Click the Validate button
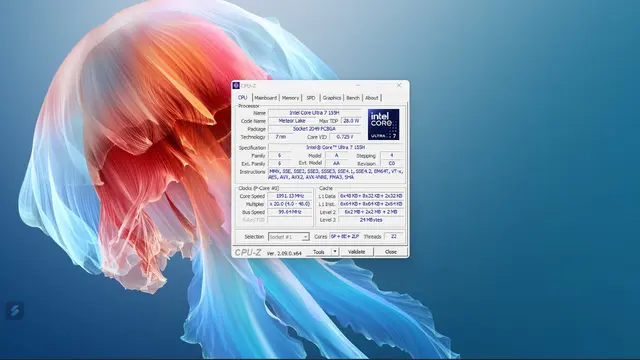Viewport: 640px width, 360px height. (x=356, y=252)
